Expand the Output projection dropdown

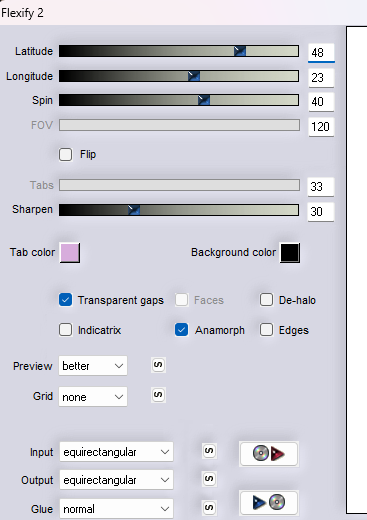(x=116, y=480)
